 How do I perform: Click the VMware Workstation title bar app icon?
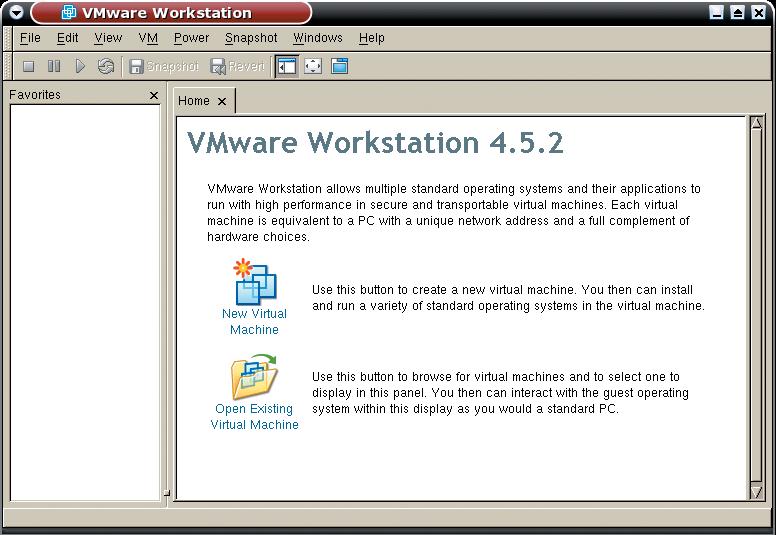[x=68, y=12]
